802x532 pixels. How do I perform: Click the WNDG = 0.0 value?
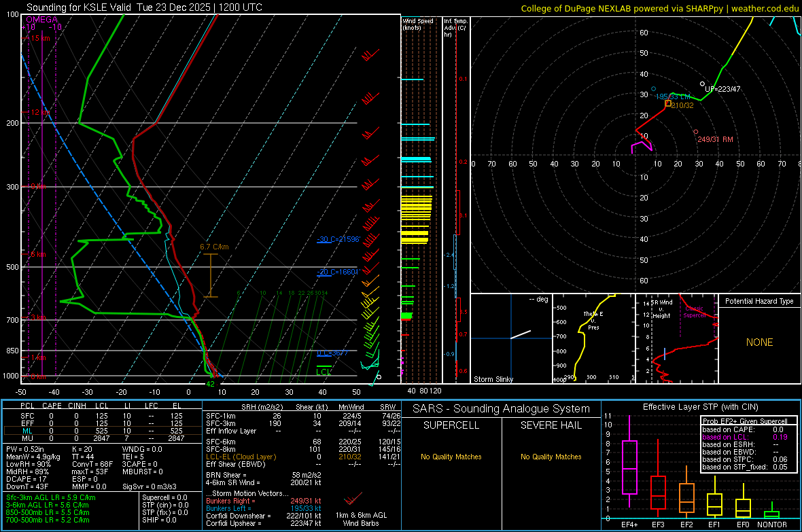pos(142,449)
